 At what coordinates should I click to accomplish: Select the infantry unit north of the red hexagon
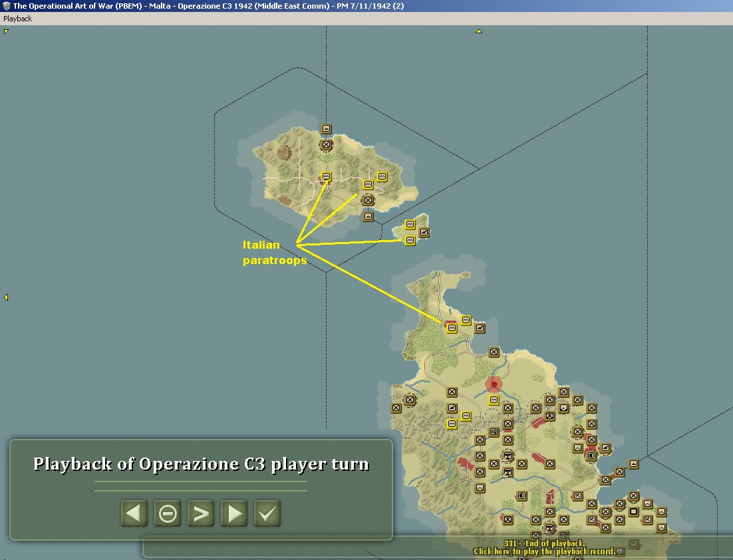point(494,352)
